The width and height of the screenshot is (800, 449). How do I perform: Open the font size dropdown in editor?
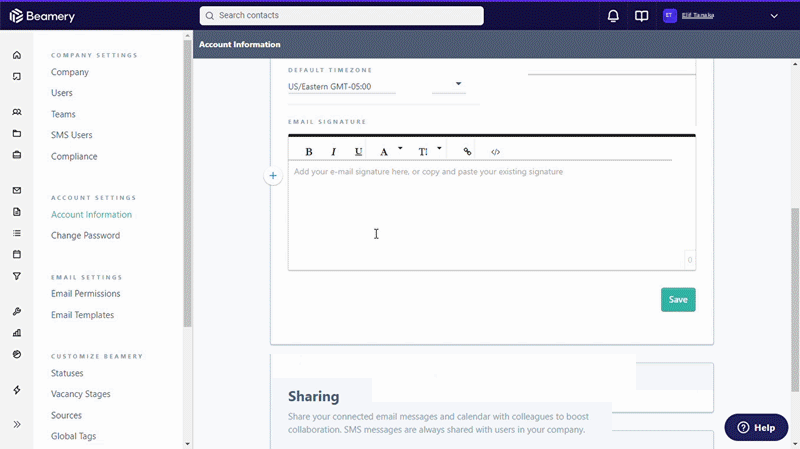[x=430, y=152]
